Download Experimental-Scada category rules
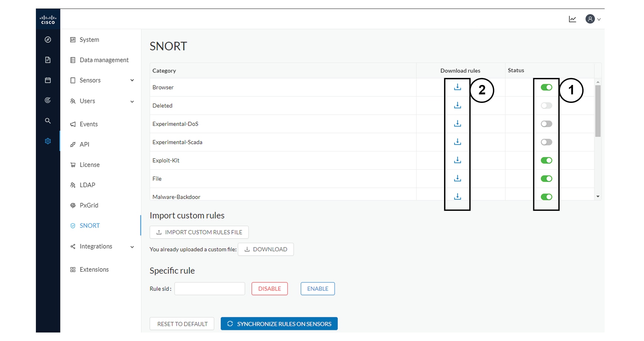The width and height of the screenshot is (644, 341). [457, 142]
